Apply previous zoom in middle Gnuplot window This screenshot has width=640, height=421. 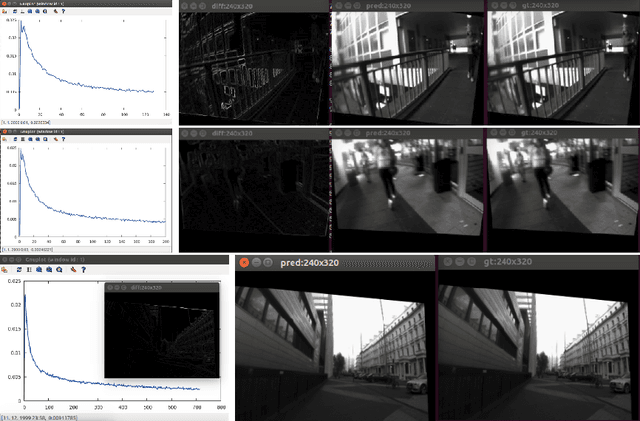coord(30,139)
